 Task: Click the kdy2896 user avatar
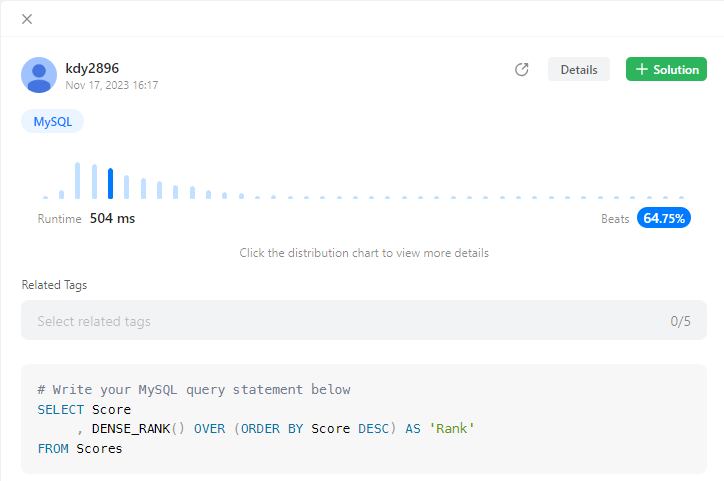point(39,75)
